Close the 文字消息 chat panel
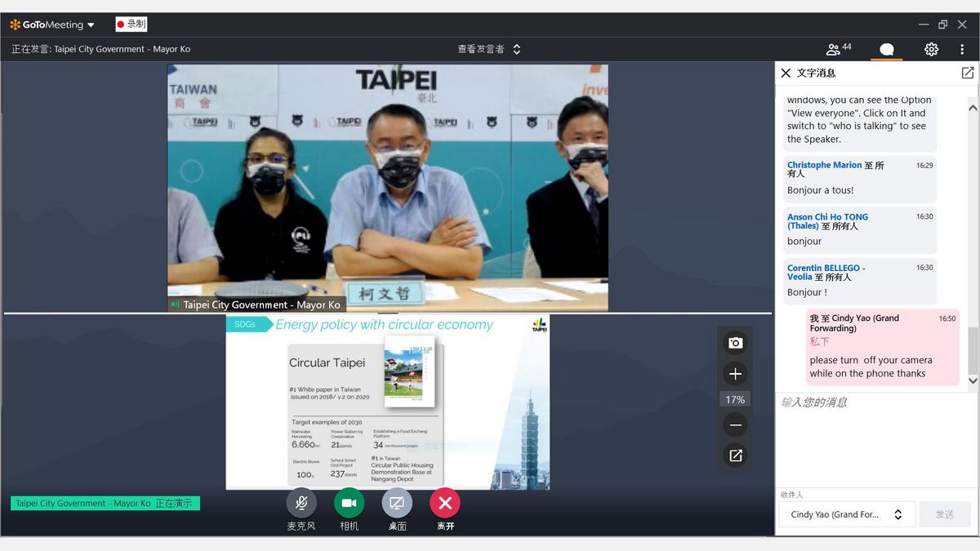The height and width of the screenshot is (551, 980). 786,73
